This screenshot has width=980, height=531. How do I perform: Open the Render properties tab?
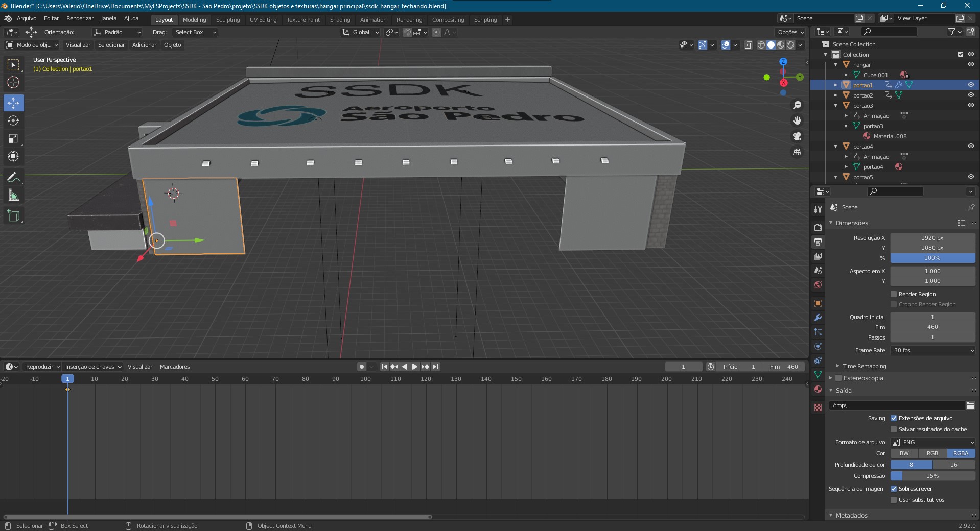[x=818, y=227]
